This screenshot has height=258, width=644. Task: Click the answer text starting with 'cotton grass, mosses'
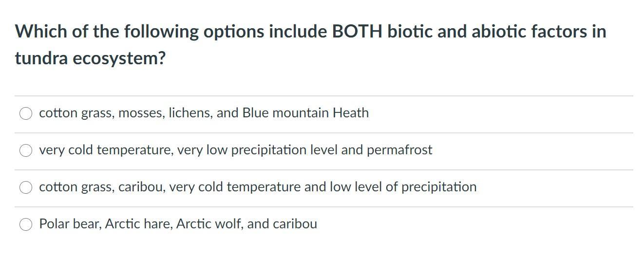coord(204,113)
